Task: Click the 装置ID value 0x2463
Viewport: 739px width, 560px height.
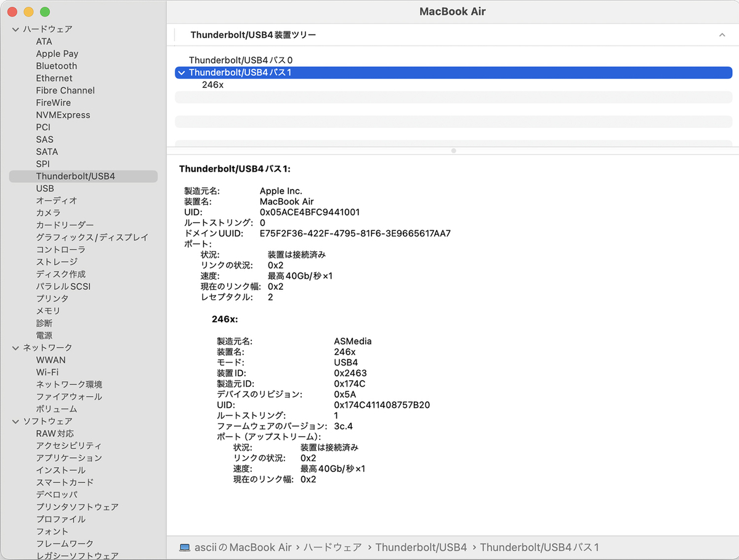Action: [350, 373]
